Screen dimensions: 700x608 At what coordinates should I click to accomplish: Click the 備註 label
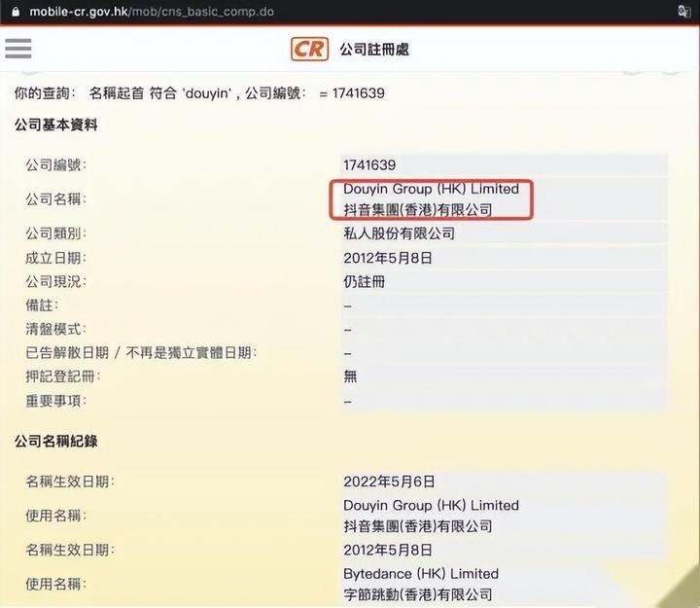point(42,305)
